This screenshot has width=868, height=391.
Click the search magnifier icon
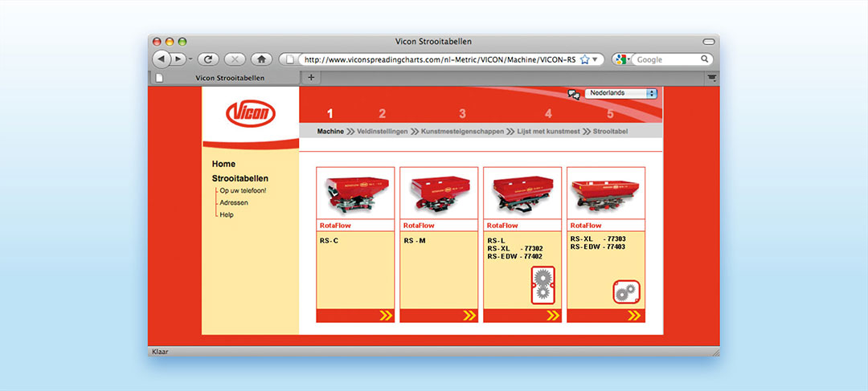pos(705,59)
